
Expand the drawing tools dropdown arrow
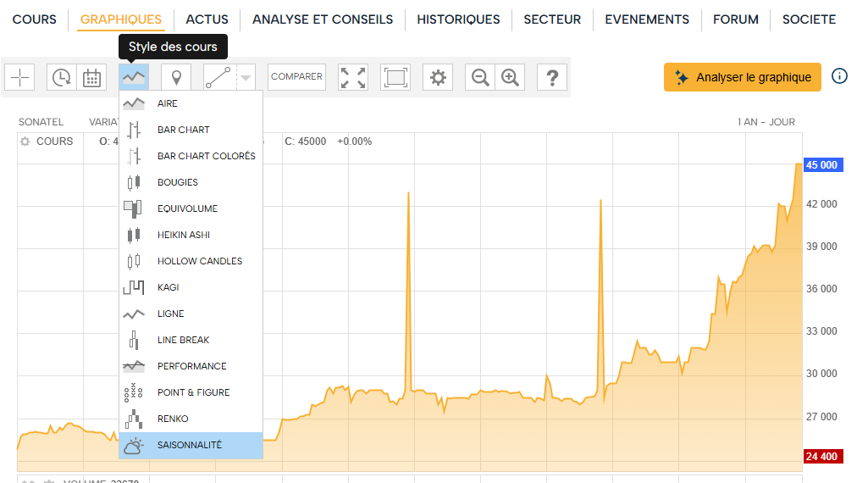click(246, 77)
